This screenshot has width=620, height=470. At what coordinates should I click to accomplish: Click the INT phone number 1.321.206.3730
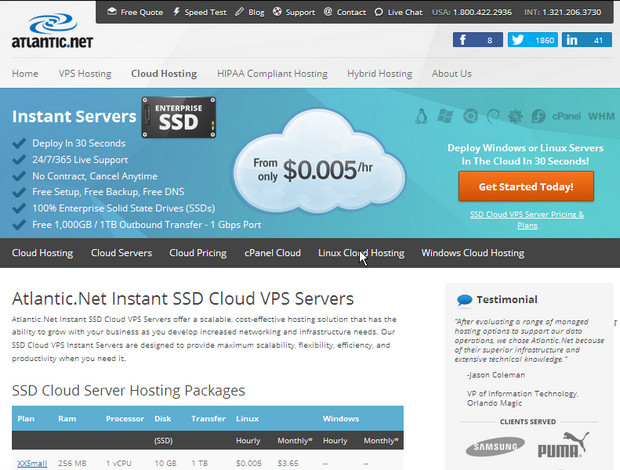tap(572, 12)
